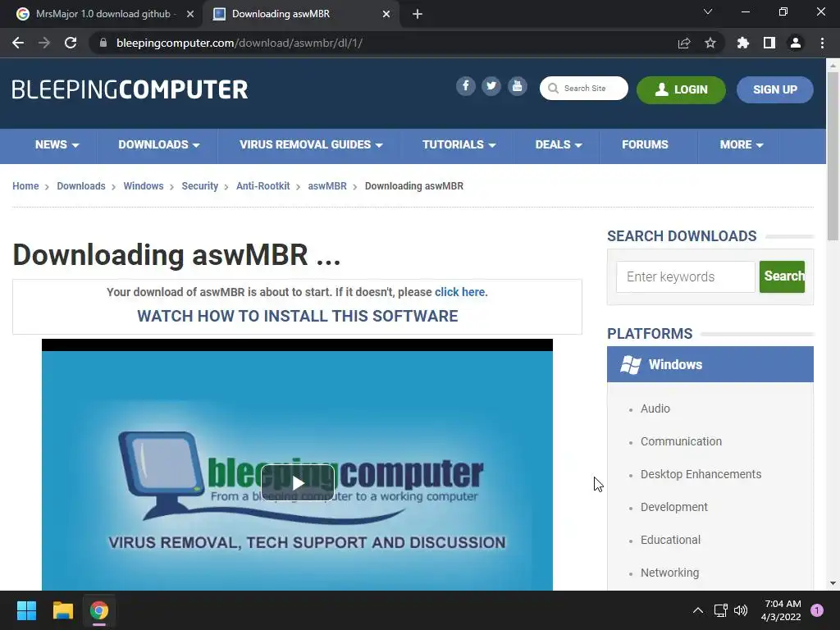Open the Networking category
The image size is (840, 630).
point(669,572)
